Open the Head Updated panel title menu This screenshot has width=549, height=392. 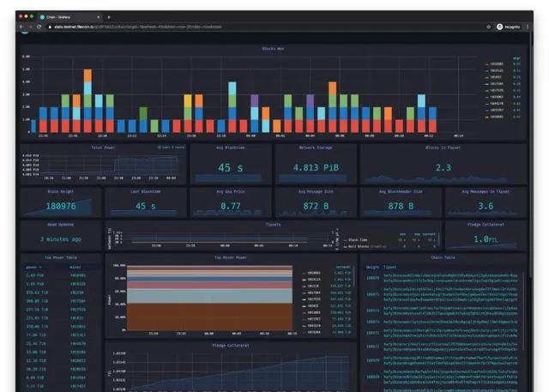[x=61, y=225]
